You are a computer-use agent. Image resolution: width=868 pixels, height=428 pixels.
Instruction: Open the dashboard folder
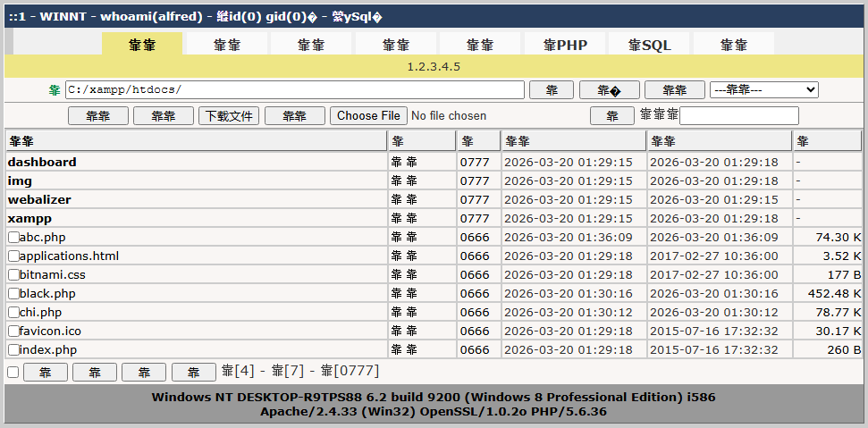point(42,163)
